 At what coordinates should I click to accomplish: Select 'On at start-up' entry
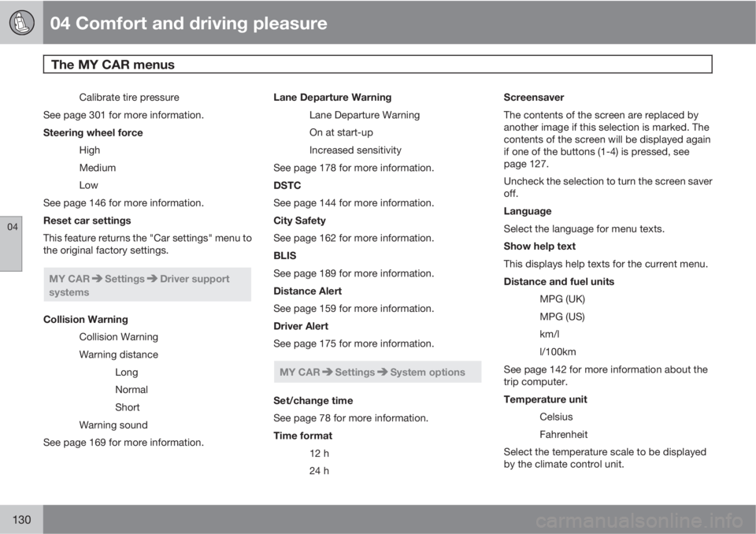click(341, 132)
